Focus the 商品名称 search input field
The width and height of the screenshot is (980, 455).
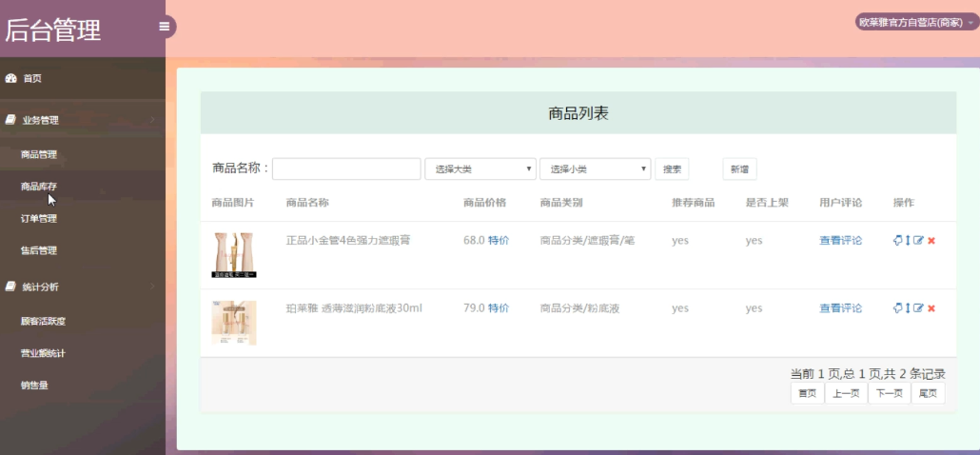[346, 168]
